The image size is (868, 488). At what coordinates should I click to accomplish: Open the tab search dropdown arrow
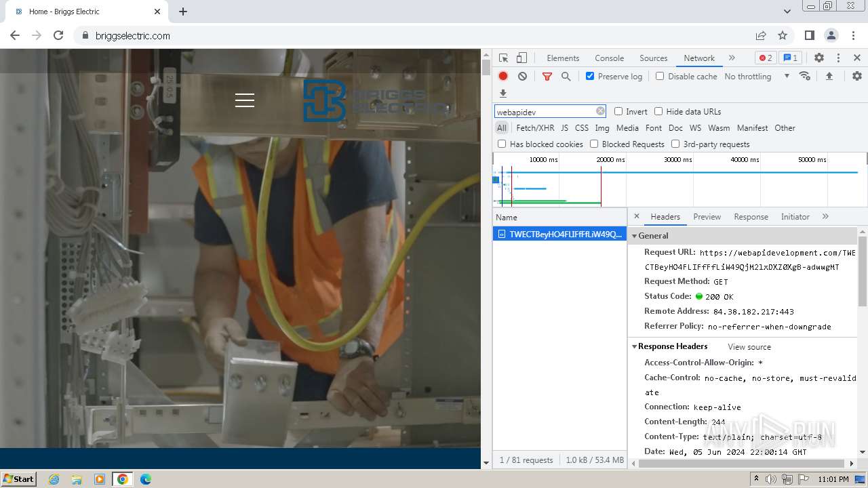(787, 12)
